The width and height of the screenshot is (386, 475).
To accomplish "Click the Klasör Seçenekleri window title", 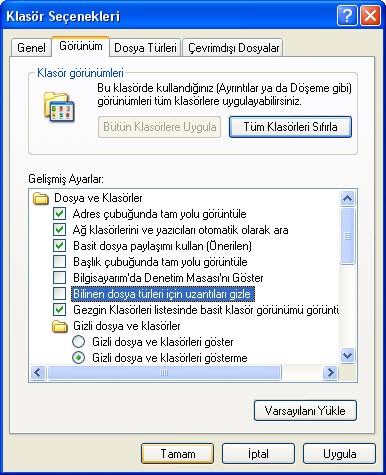I will 63,16.
